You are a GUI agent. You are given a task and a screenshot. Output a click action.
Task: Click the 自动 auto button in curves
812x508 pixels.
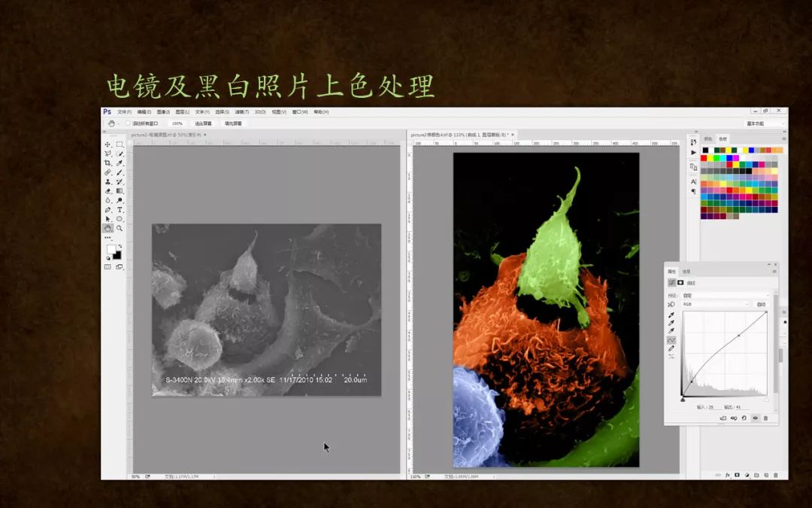pos(761,304)
